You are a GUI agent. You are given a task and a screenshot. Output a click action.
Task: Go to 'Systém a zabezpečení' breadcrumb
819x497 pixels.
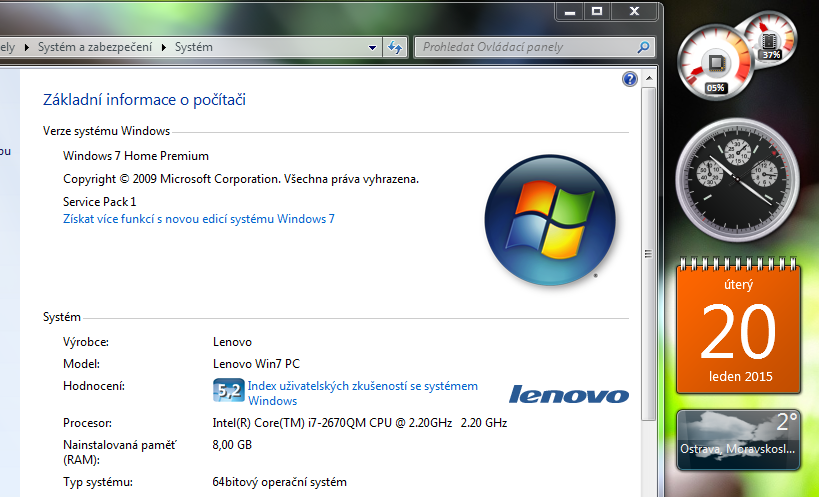(x=96, y=47)
